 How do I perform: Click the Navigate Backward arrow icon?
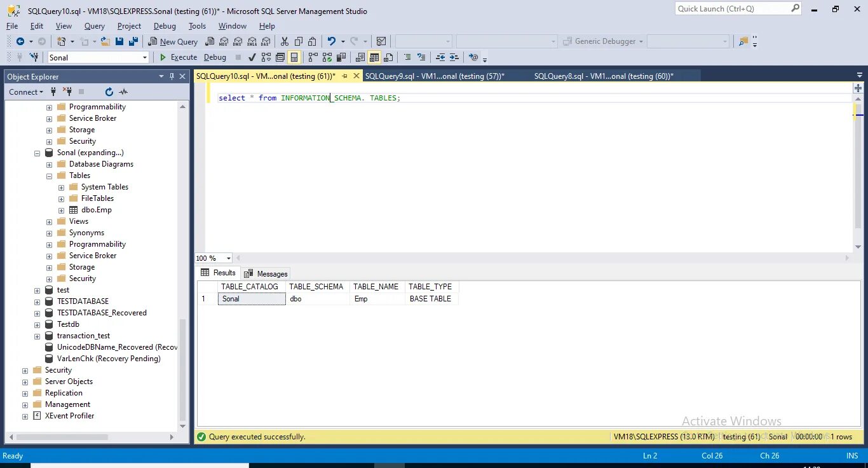[20, 41]
